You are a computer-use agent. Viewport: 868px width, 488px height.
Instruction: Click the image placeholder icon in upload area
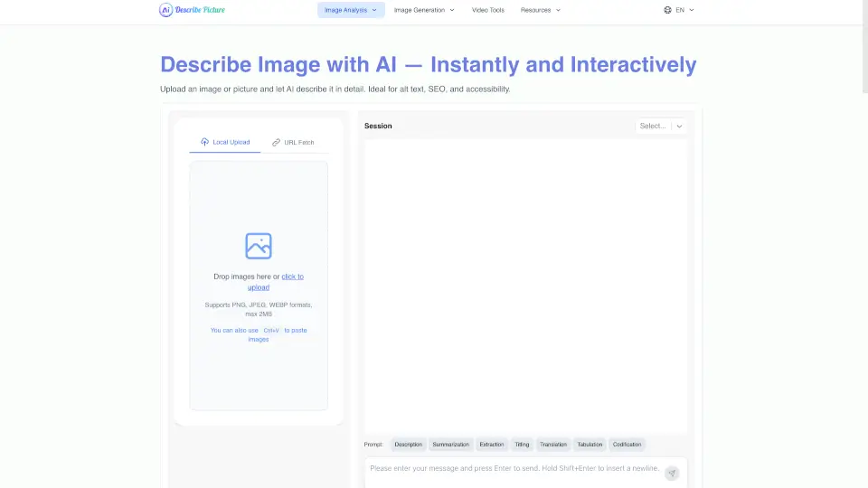click(x=259, y=246)
